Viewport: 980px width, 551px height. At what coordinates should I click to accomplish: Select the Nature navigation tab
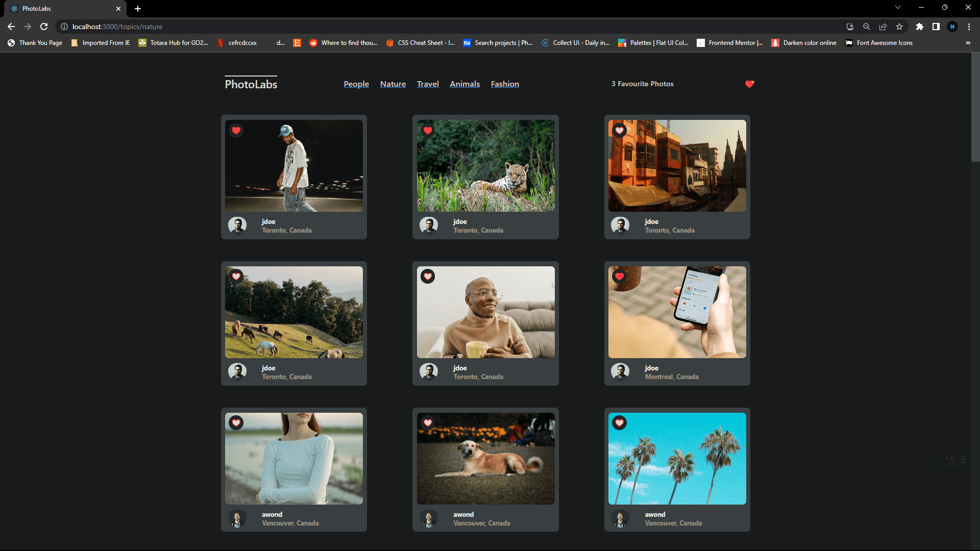(393, 84)
